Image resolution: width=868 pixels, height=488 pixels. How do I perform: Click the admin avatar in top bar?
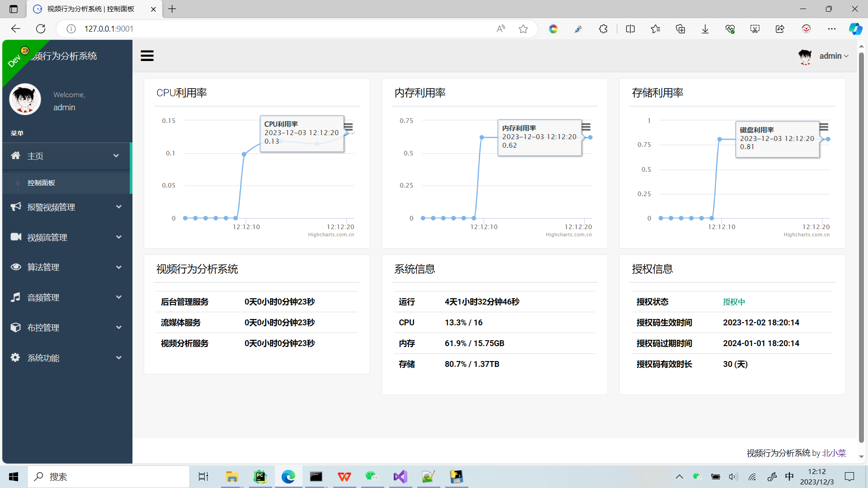tap(805, 56)
